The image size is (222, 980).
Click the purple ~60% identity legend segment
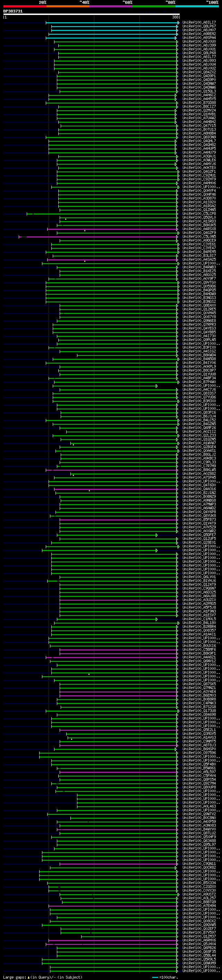tap(111, 6)
